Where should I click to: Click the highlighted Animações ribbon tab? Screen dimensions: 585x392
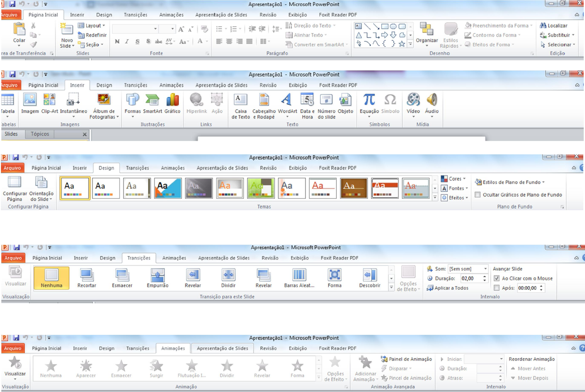tap(173, 348)
